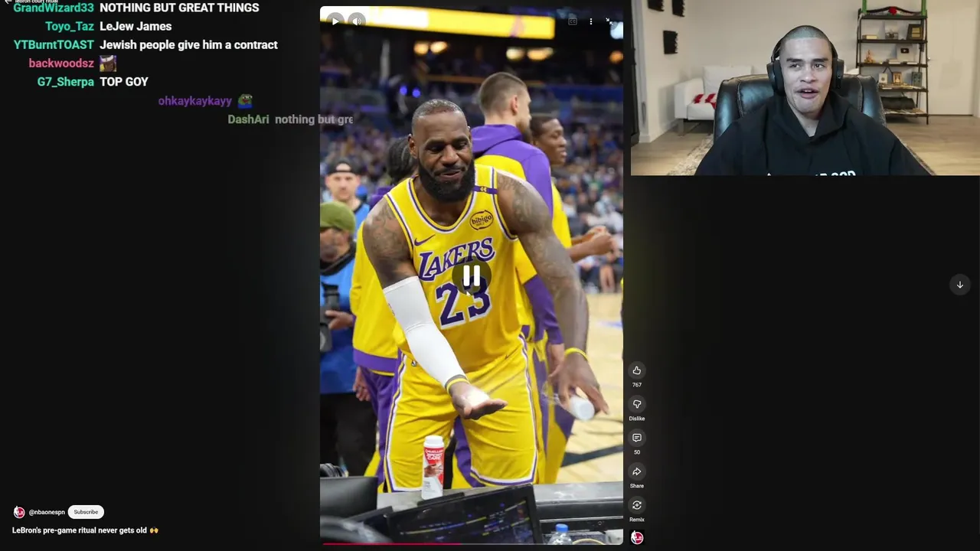Click the username G7_Sherpa in chat
Screen dimensions: 980x551
[66, 81]
